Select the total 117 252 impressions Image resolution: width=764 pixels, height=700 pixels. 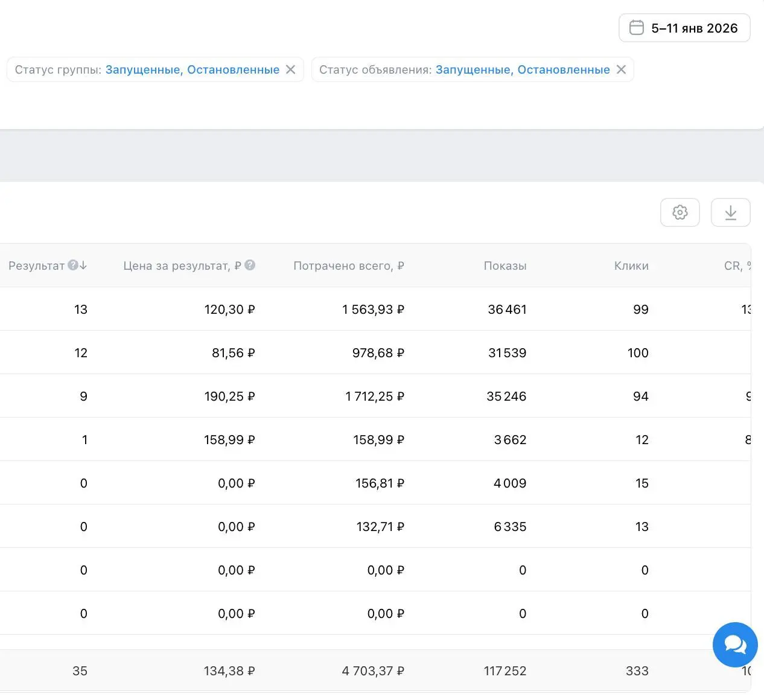click(505, 671)
